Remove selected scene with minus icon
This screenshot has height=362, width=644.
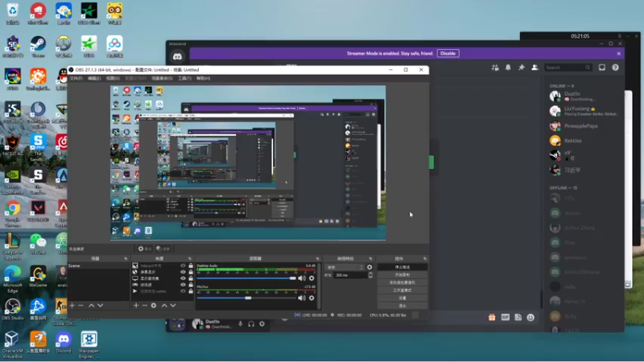pos(81,306)
